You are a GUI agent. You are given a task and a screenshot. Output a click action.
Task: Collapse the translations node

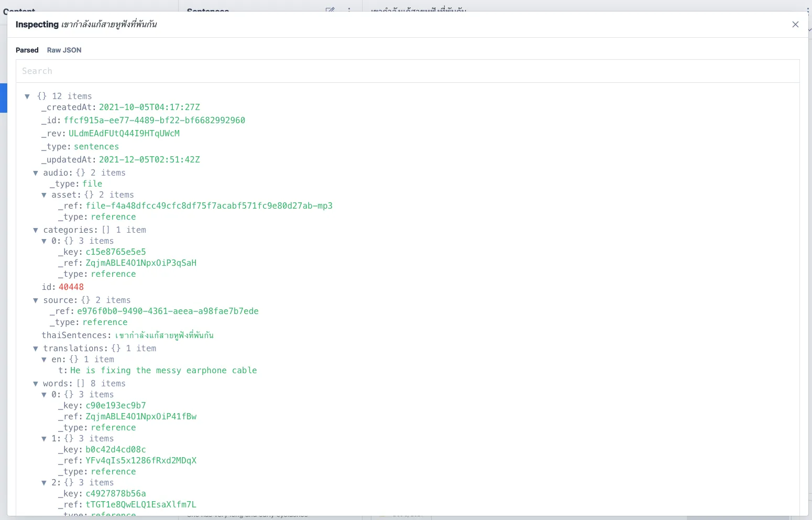coord(36,349)
